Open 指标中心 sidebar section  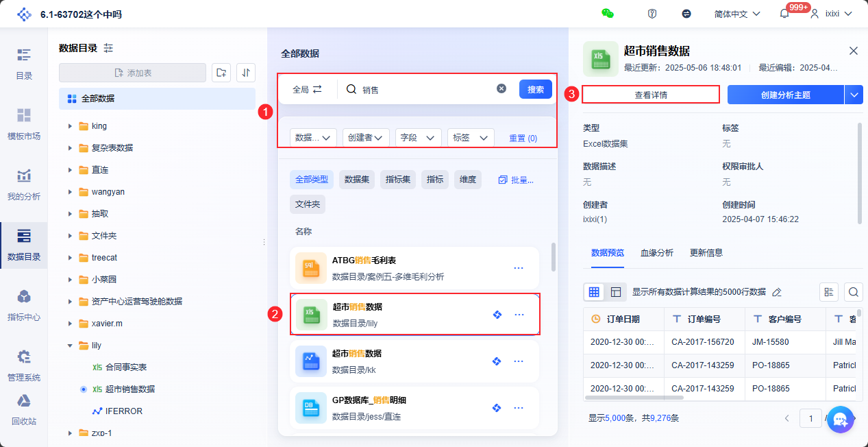click(24, 305)
